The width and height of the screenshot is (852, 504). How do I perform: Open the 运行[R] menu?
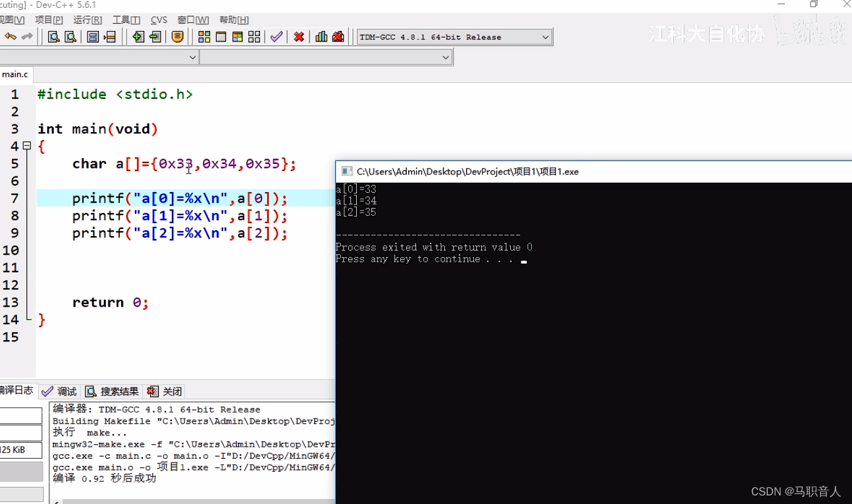(x=88, y=20)
